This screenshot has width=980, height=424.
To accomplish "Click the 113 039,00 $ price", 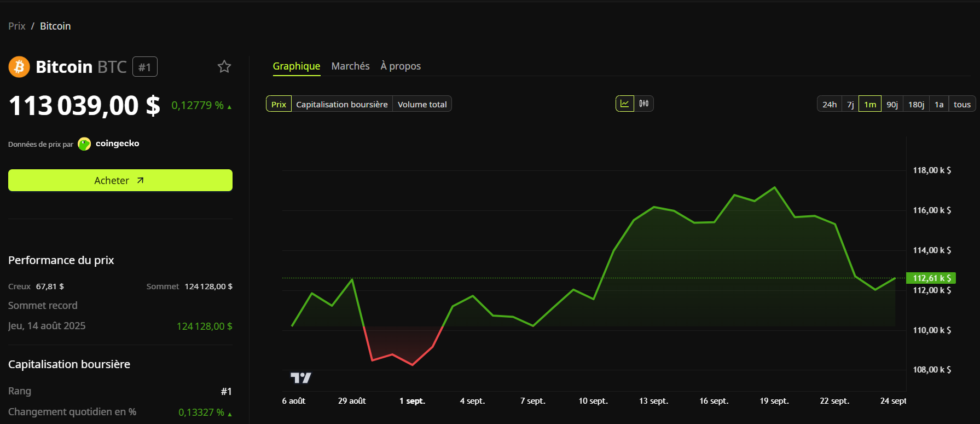I will click(84, 106).
